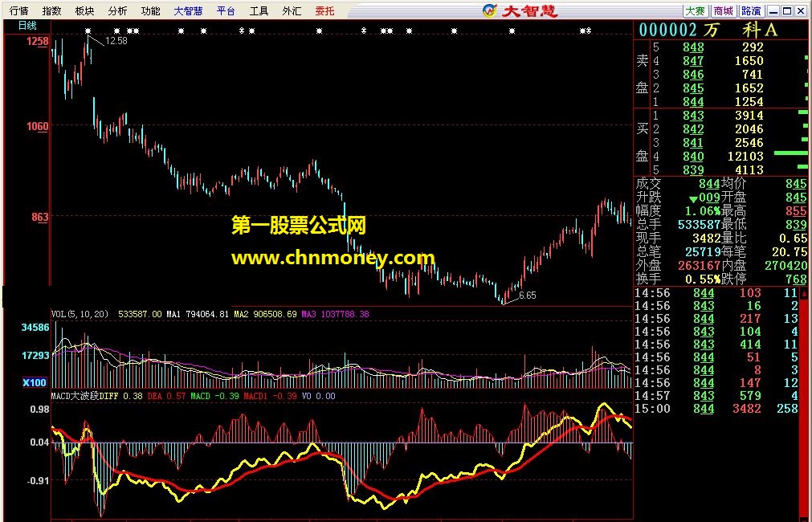This screenshot has height=522, width=812.
Task: Click the 863 price axis label
Action: click(40, 217)
